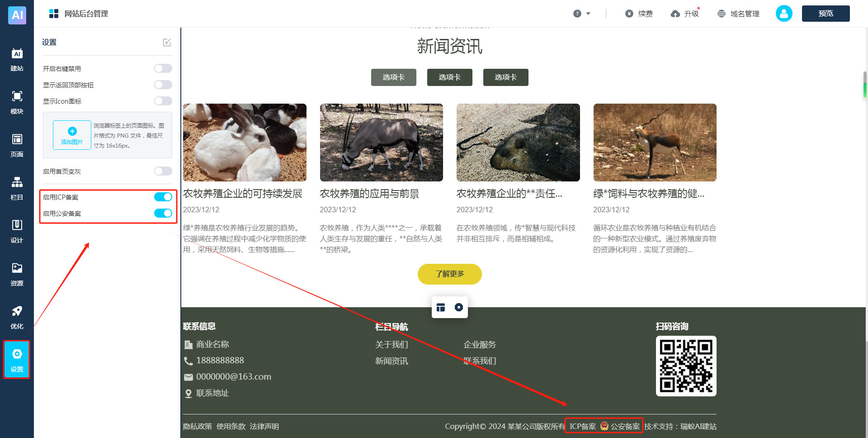Open 企业服务 in footer navigation
This screenshot has height=438, width=868.
[x=480, y=345]
